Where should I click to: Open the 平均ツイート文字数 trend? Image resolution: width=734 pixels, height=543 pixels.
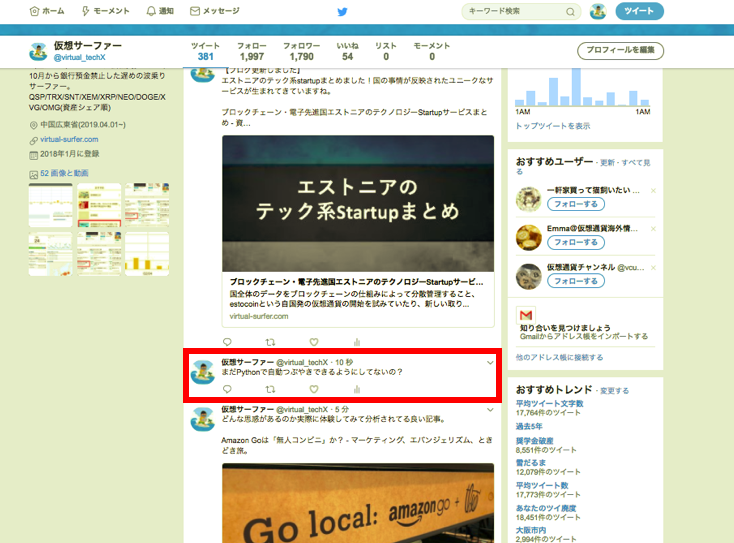[x=550, y=404]
